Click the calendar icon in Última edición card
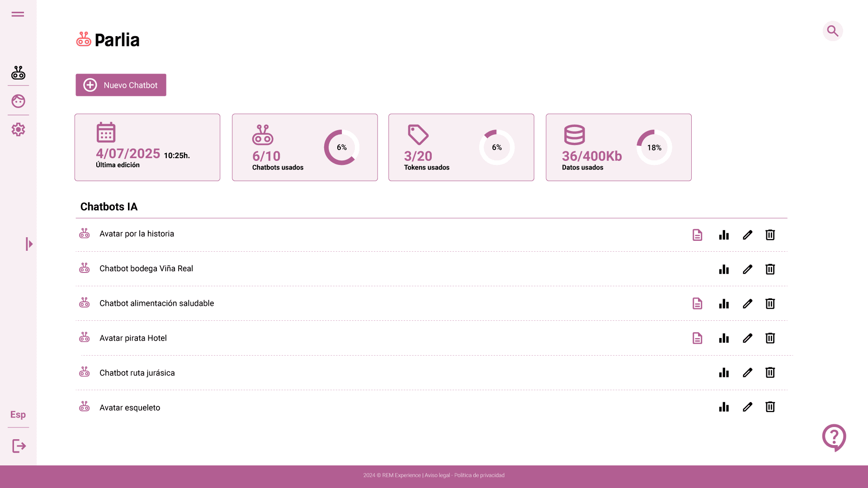868x488 pixels. (106, 132)
